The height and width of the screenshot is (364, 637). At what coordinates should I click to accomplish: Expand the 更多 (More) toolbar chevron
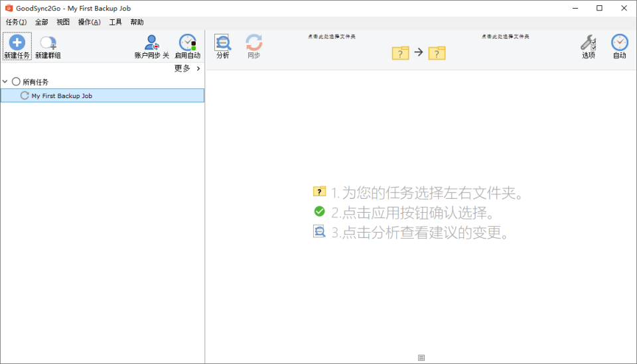[198, 68]
